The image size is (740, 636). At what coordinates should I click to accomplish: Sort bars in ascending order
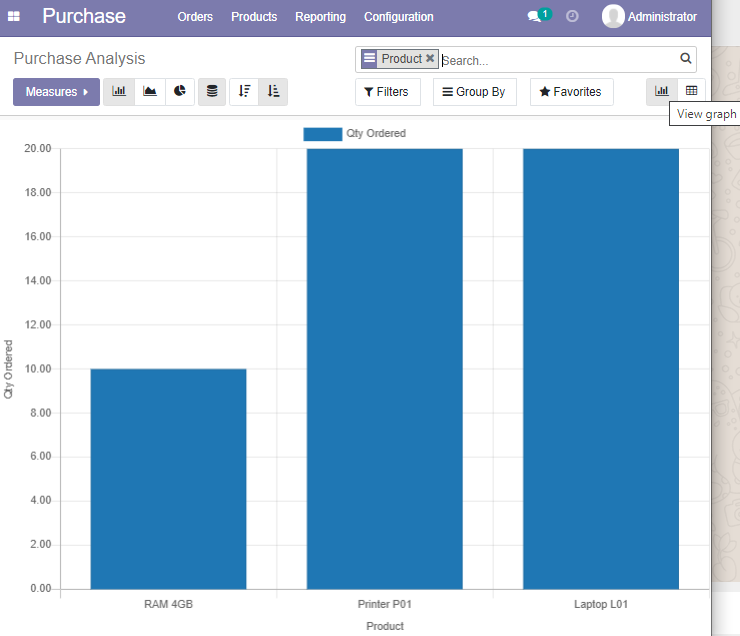pyautogui.click(x=273, y=92)
